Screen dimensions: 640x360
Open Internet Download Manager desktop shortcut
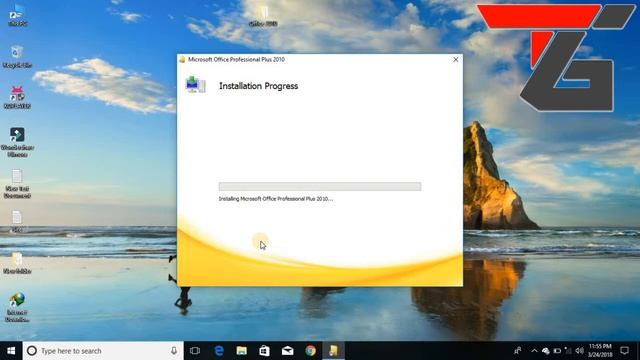[17, 307]
